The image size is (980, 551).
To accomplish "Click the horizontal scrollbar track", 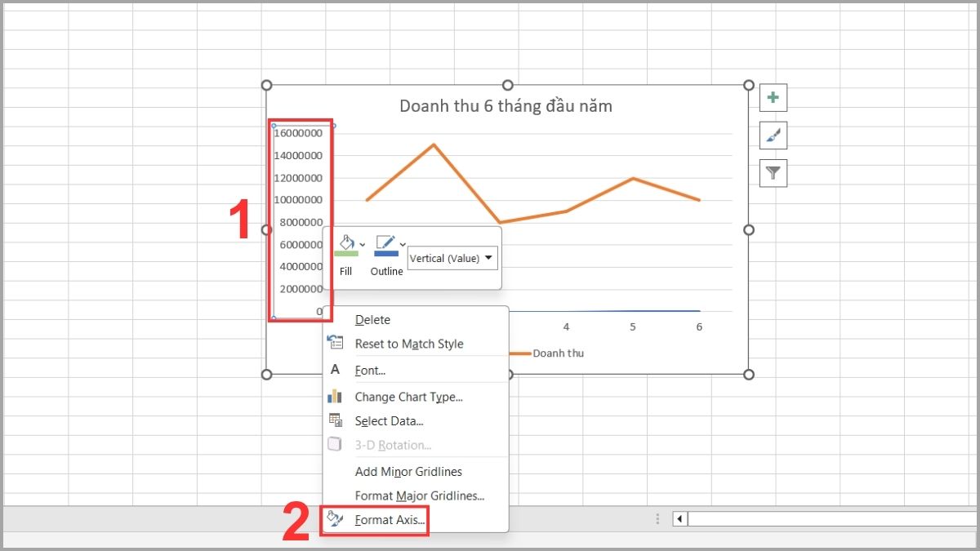I will point(833,519).
